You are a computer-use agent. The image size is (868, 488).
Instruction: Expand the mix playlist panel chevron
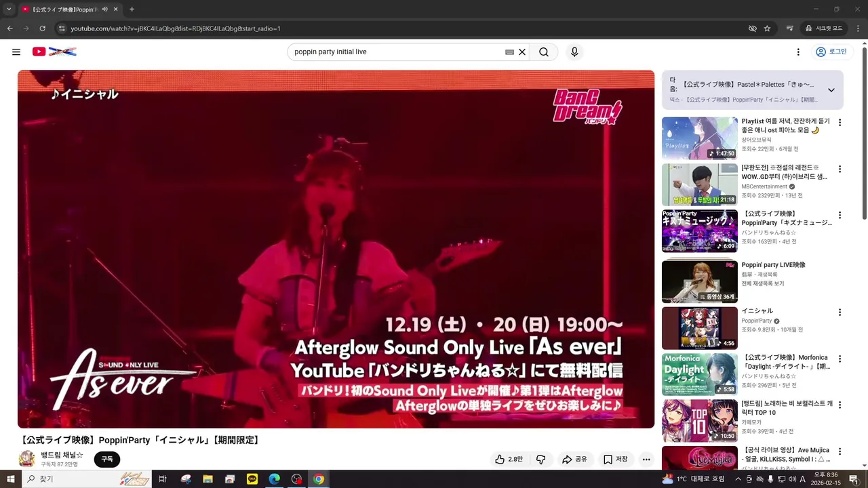click(831, 90)
